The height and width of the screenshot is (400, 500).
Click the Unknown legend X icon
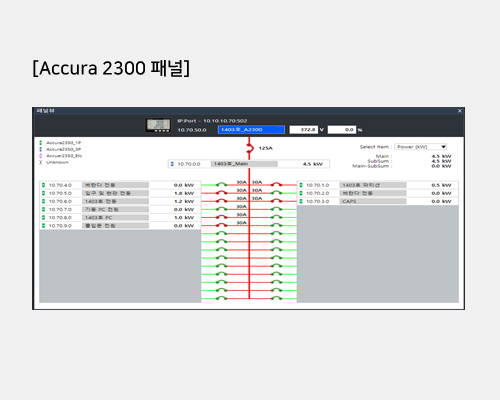pyautogui.click(x=41, y=162)
